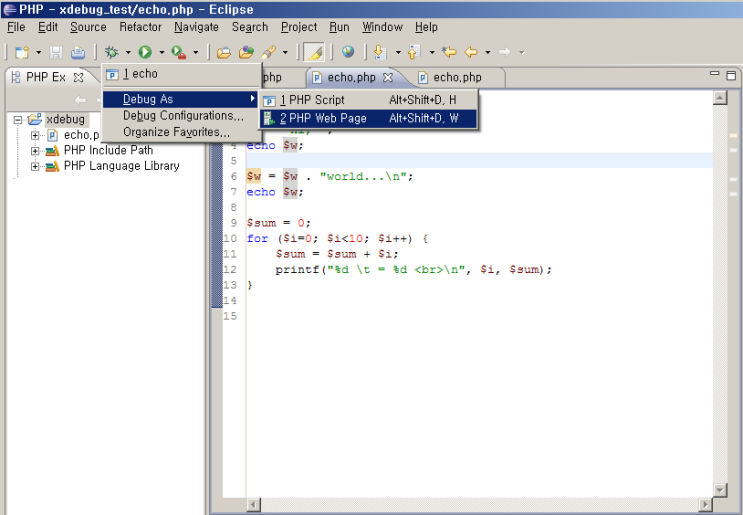
Task: Click the Save disk icon
Action: [56, 52]
